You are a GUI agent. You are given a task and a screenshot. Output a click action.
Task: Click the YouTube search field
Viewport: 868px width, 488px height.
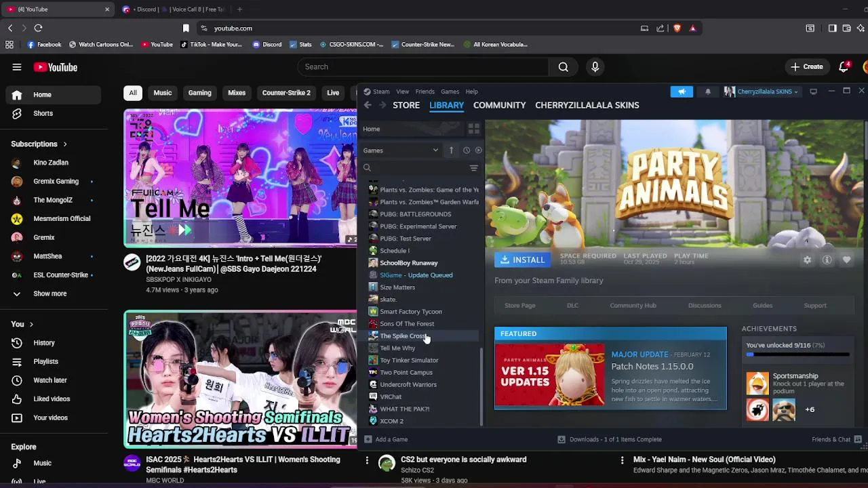tap(425, 66)
